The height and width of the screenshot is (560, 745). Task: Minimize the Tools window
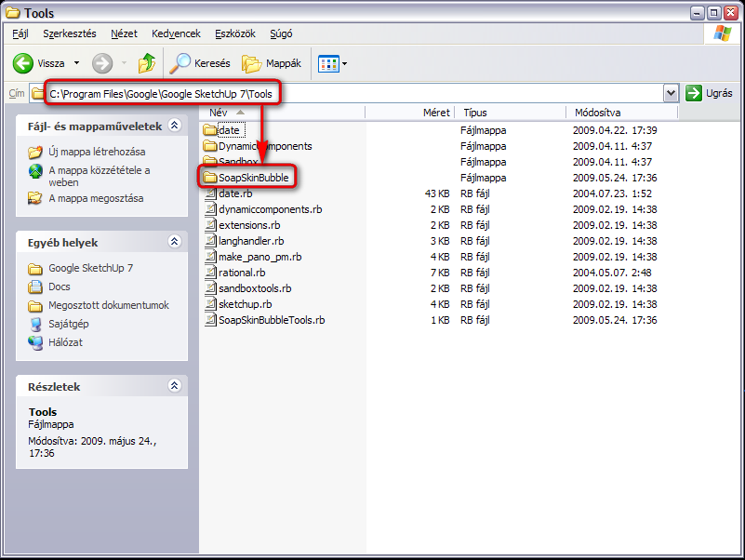pos(697,13)
